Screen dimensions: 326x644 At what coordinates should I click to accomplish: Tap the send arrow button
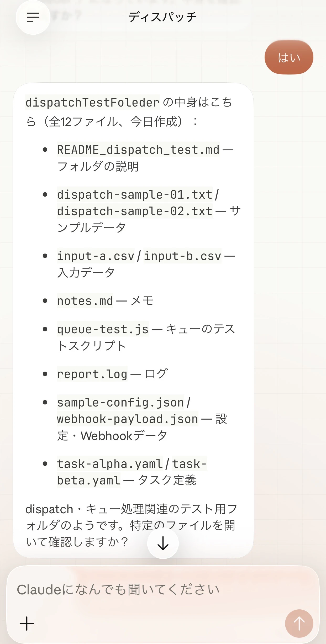tap(299, 623)
